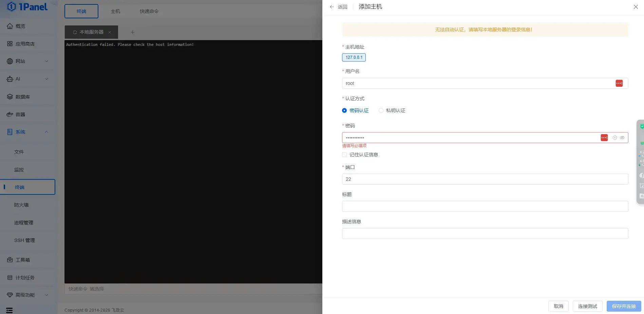Switch to the 快速命令 tab

click(x=149, y=11)
